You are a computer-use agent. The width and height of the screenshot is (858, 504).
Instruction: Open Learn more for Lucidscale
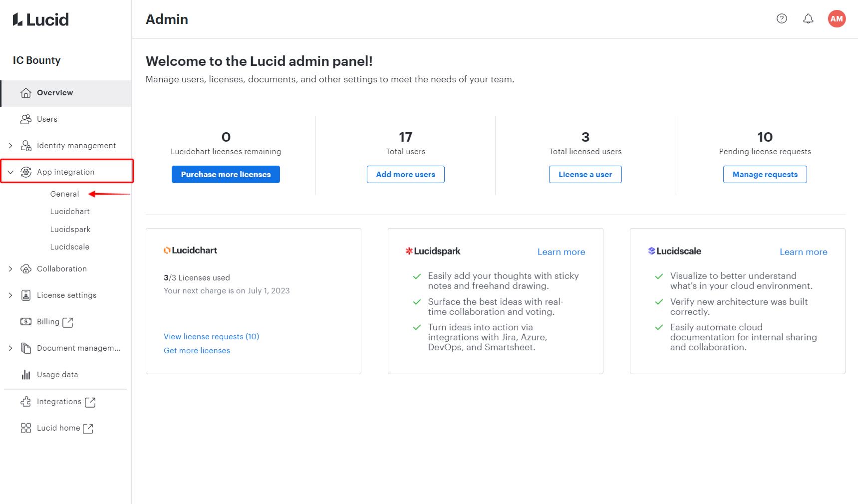click(x=803, y=252)
